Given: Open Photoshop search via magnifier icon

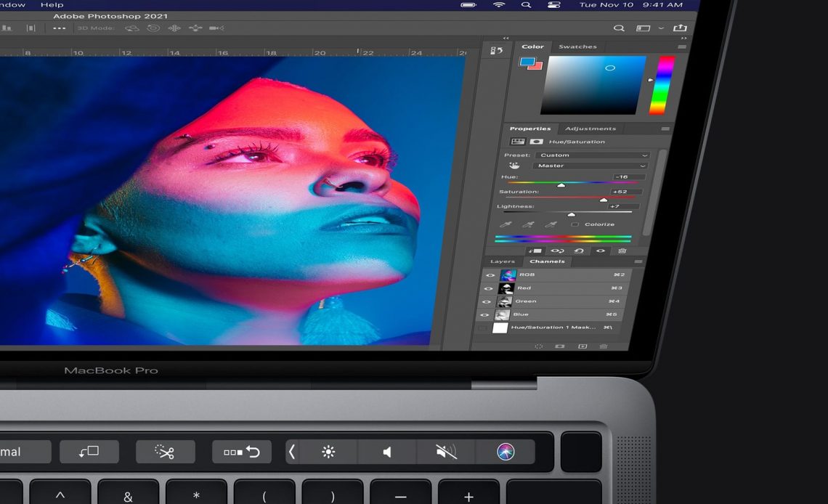Looking at the screenshot, I should point(618,28).
